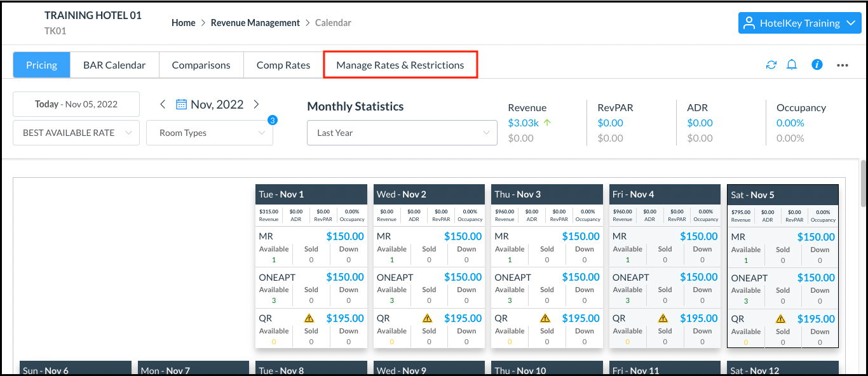Screen dimensions: 868x376
Task: Click the Home breadcrumb link
Action: (183, 22)
